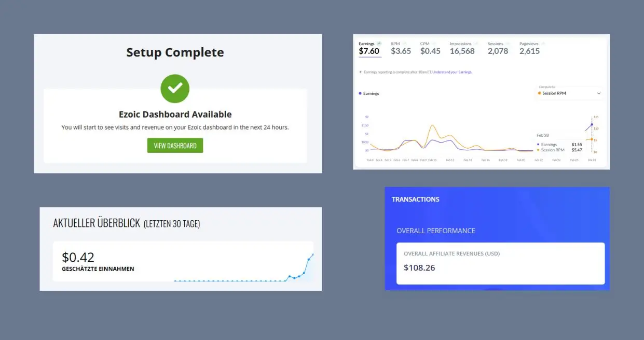Click the orange Session RPM dot in dropdown
Image resolution: width=644 pixels, height=340 pixels.
(x=540, y=93)
